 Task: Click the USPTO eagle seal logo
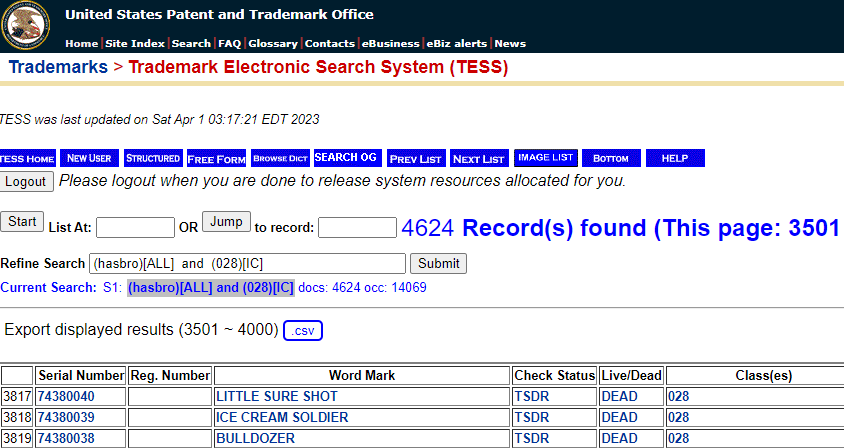point(25,25)
